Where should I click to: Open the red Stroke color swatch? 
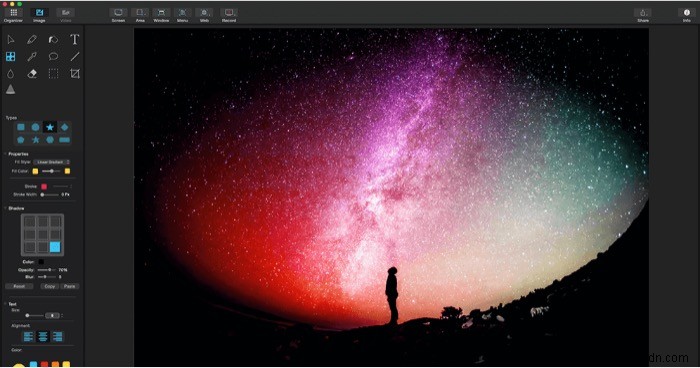pos(44,187)
